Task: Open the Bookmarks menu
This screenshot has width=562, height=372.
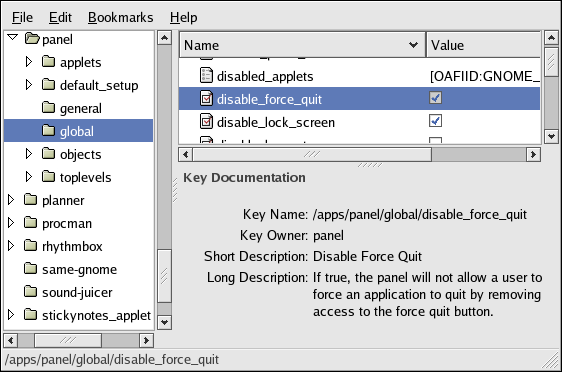Action: pyautogui.click(x=120, y=17)
